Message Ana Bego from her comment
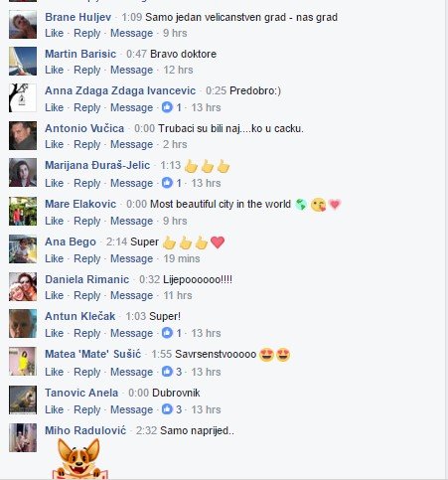448x480 pixels. click(x=131, y=258)
